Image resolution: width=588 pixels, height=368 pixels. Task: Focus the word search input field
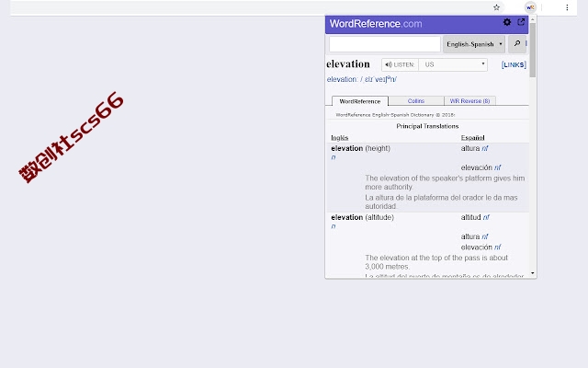point(385,44)
